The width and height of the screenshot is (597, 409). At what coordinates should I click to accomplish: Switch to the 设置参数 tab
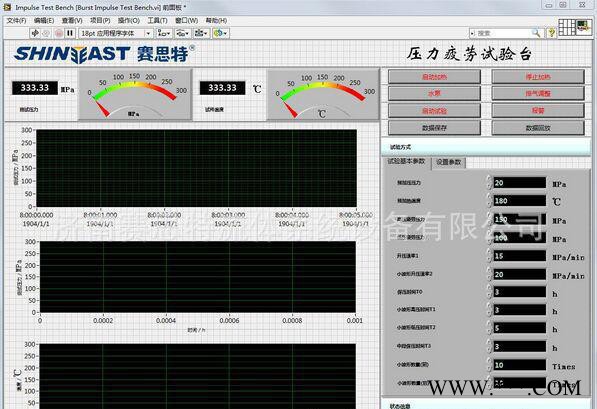pos(449,163)
